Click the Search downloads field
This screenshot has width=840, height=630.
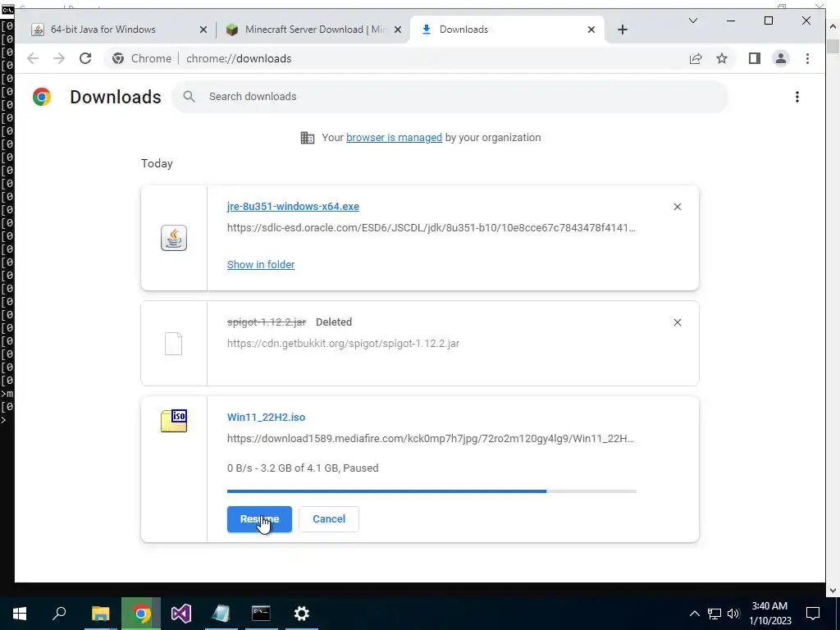click(x=450, y=97)
